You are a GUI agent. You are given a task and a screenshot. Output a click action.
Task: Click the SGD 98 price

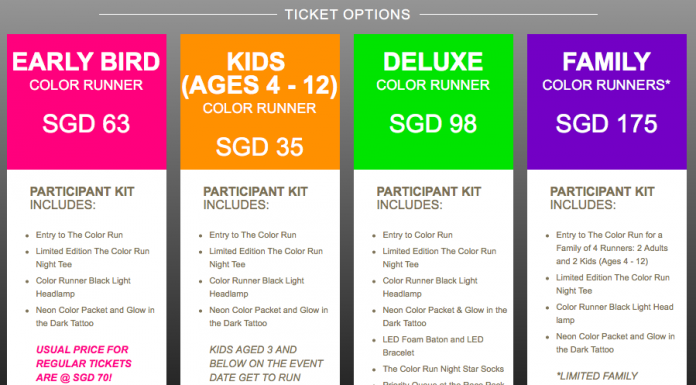click(x=433, y=124)
